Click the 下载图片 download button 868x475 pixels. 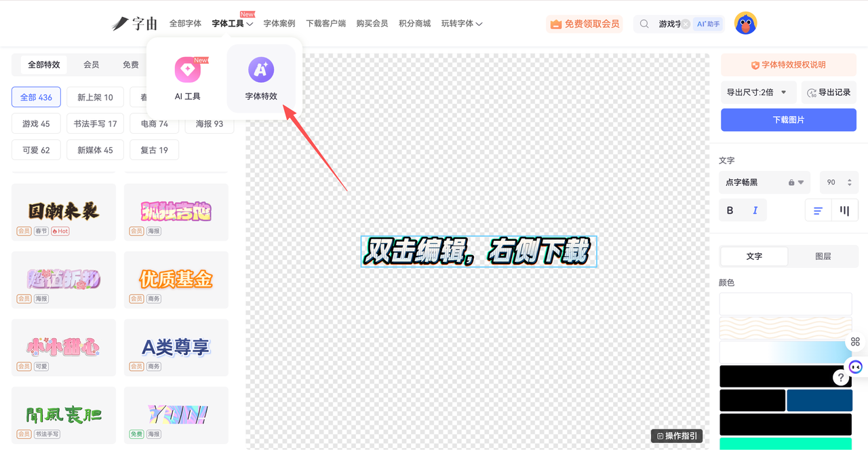(x=788, y=119)
